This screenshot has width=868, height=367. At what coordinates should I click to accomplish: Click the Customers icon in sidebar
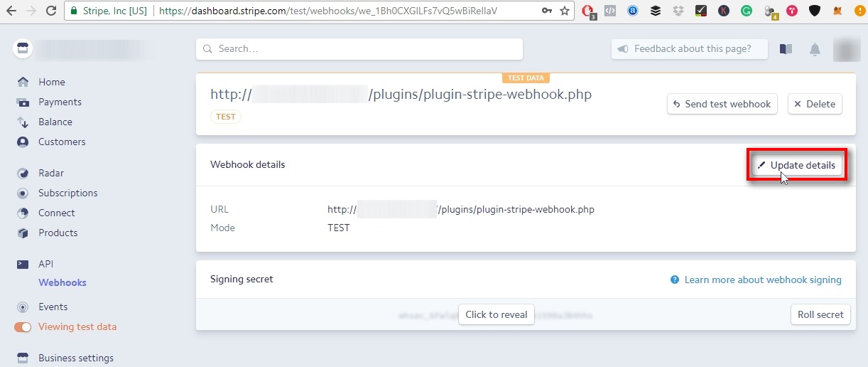[x=23, y=142]
